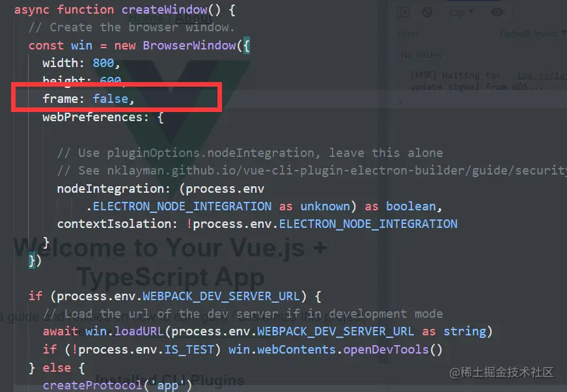Click the createProtocol('app') line

pos(117,385)
